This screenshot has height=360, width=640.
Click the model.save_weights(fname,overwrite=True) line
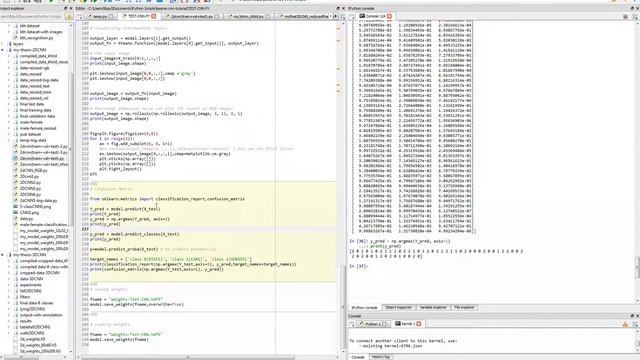click(137, 304)
